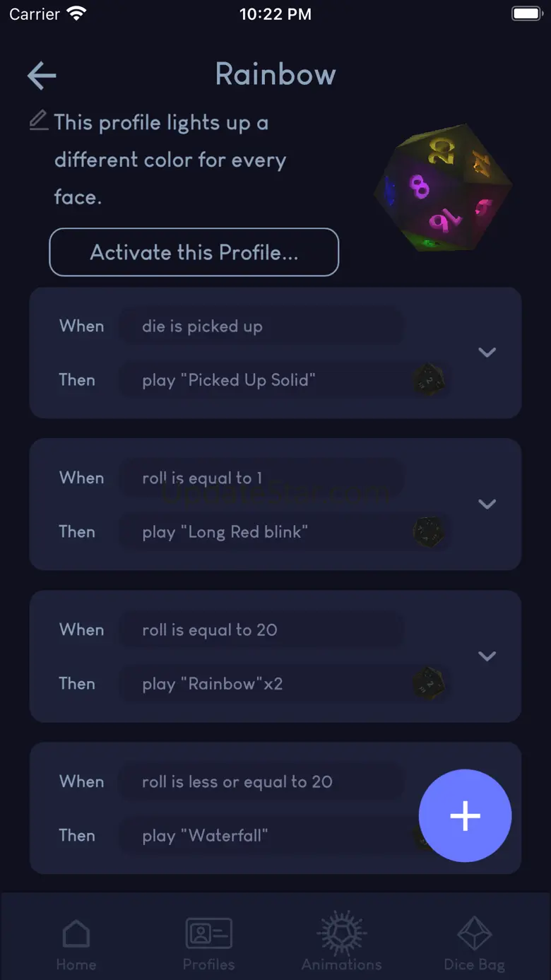Select "roll is less or equal to 20" condition
Image resolution: width=551 pixels, height=980 pixels.
point(261,781)
